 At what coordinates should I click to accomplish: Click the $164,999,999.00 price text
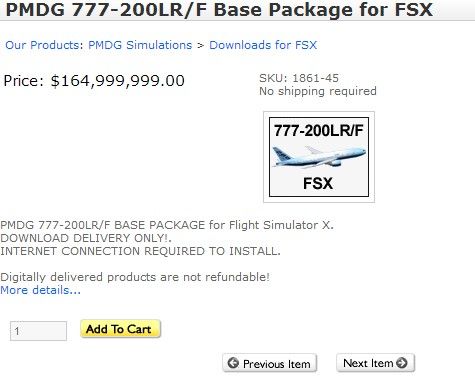pyautogui.click(x=117, y=81)
